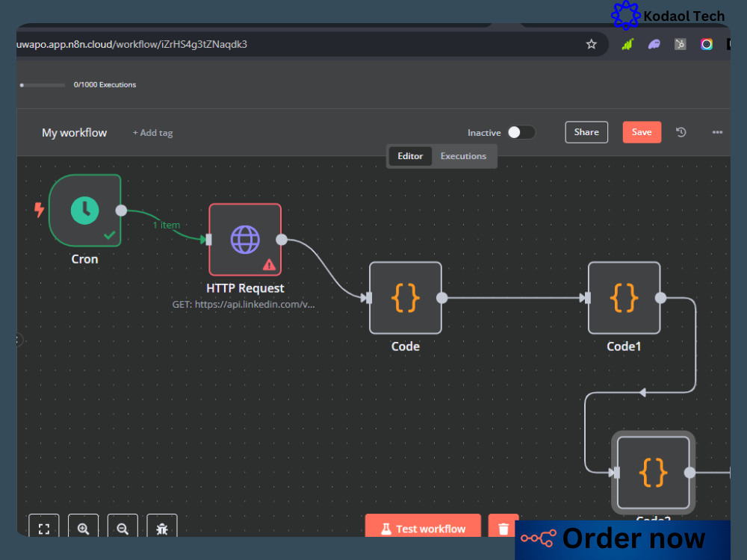Click the lightning trigger icon beside Cron
Screen dimensions: 747x560
[39, 210]
